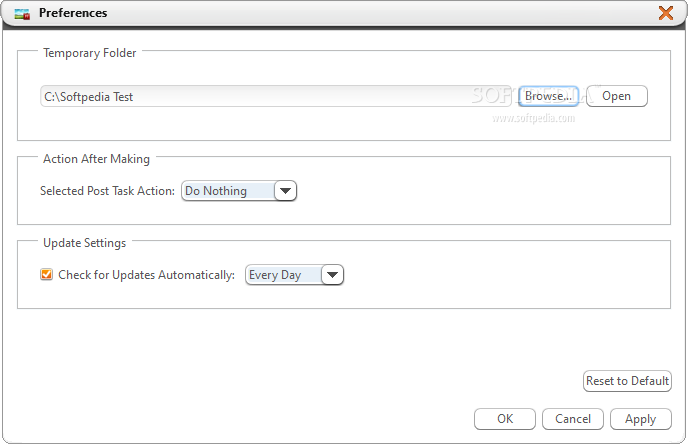Viewport: 688px width, 444px height.
Task: Click the Check for Updates Automatically label
Action: click(147, 275)
